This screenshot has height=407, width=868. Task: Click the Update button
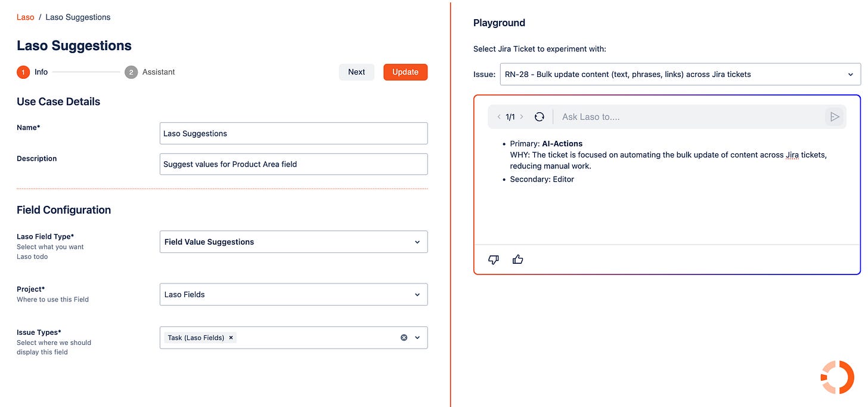[405, 72]
